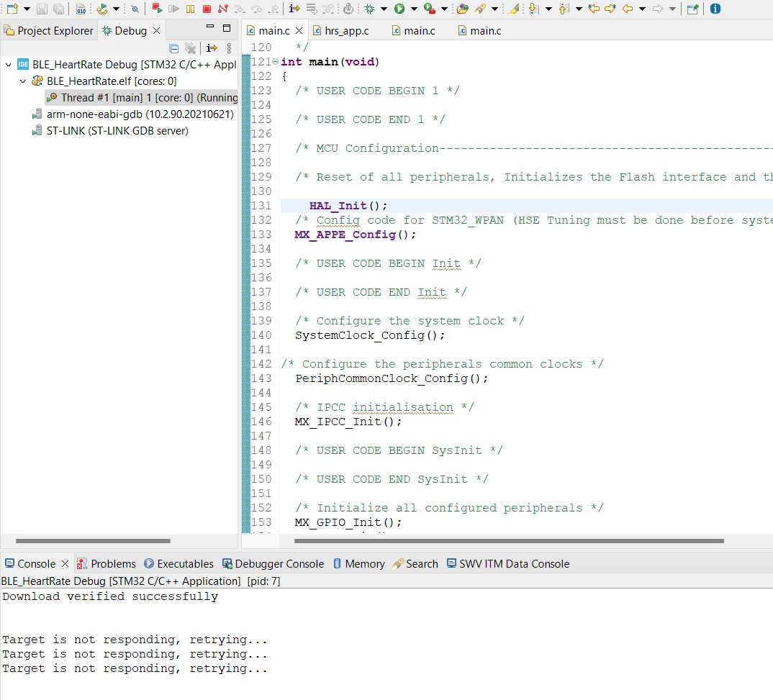Click the green bug Debug icon
The width and height of the screenshot is (773, 700).
pyautogui.click(x=370, y=9)
